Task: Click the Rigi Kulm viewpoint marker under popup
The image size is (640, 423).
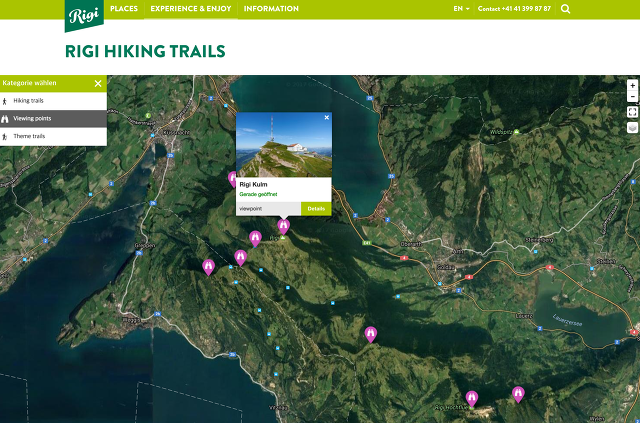Action: coord(284,227)
